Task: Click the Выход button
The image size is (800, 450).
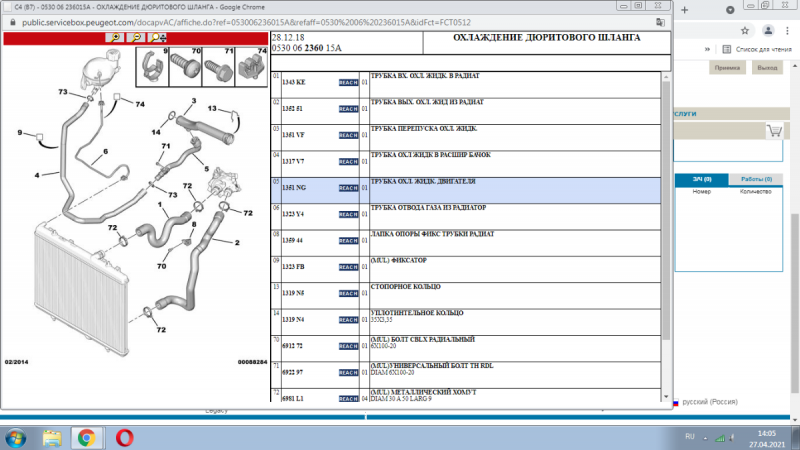Action: (x=767, y=67)
